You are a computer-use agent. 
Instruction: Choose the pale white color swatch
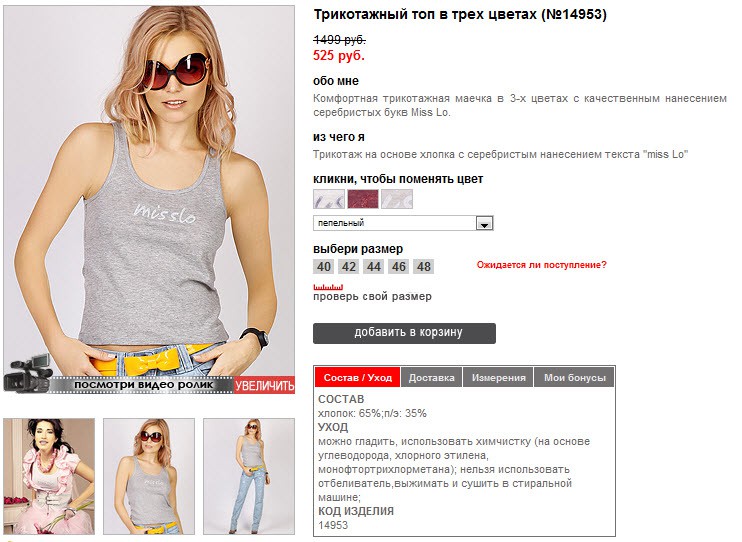[397, 199]
